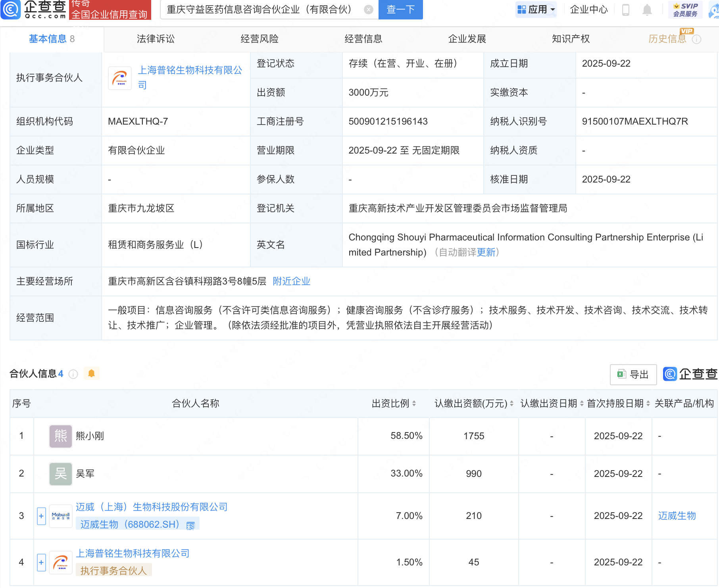Click the partner info help icon
This screenshot has width=719, height=588.
point(73,374)
